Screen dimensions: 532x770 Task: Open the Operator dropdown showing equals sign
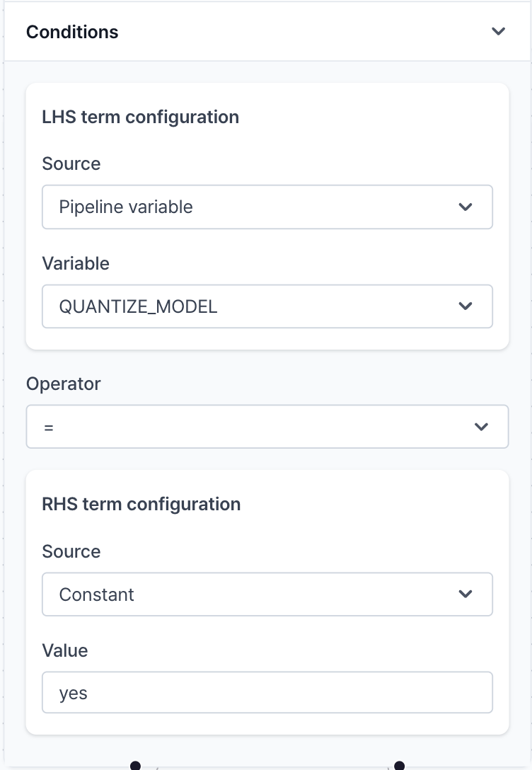pyautogui.click(x=267, y=427)
